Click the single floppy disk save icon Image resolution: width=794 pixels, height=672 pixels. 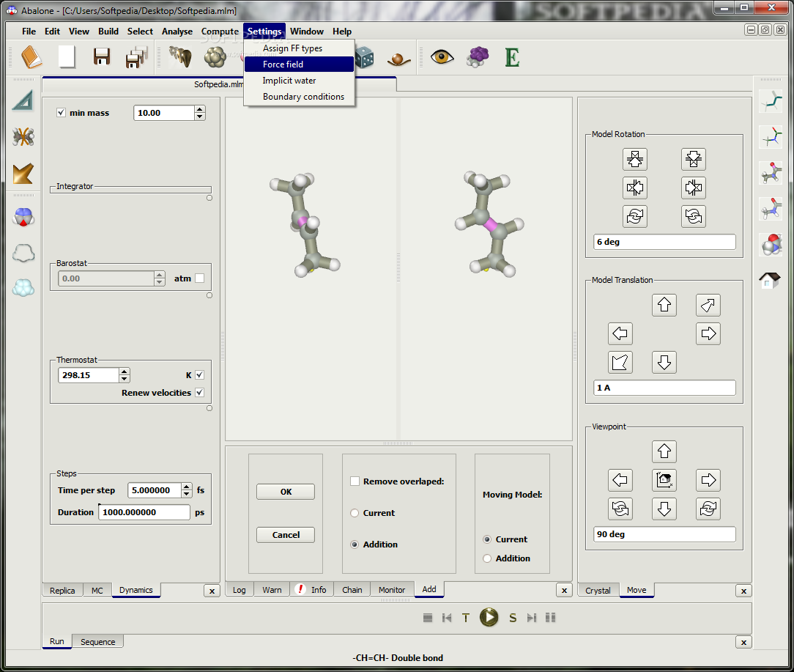(x=102, y=56)
